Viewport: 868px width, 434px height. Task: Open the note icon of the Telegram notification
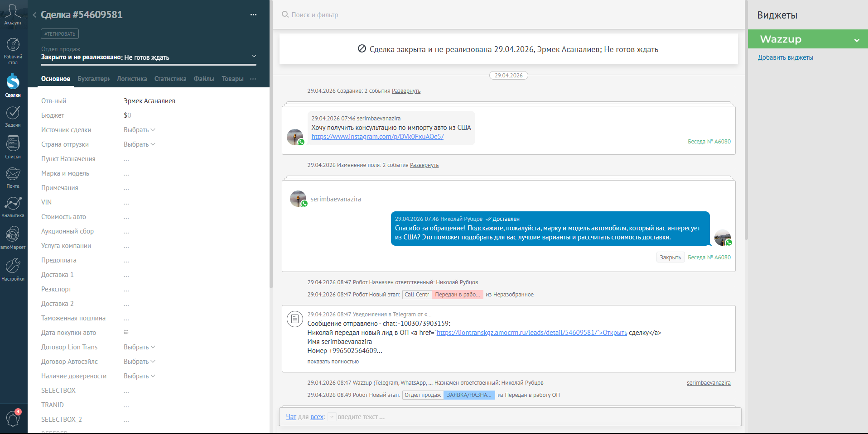pos(294,319)
